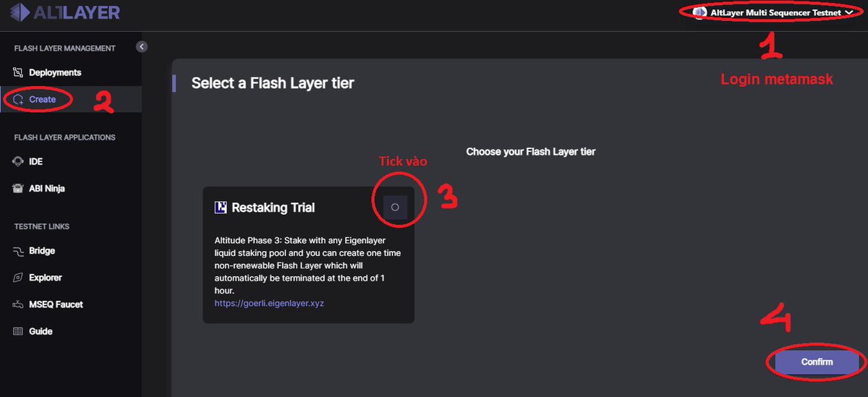Collapse the sidebar with the chevron button
Screen dimensions: 868x397
pos(142,46)
